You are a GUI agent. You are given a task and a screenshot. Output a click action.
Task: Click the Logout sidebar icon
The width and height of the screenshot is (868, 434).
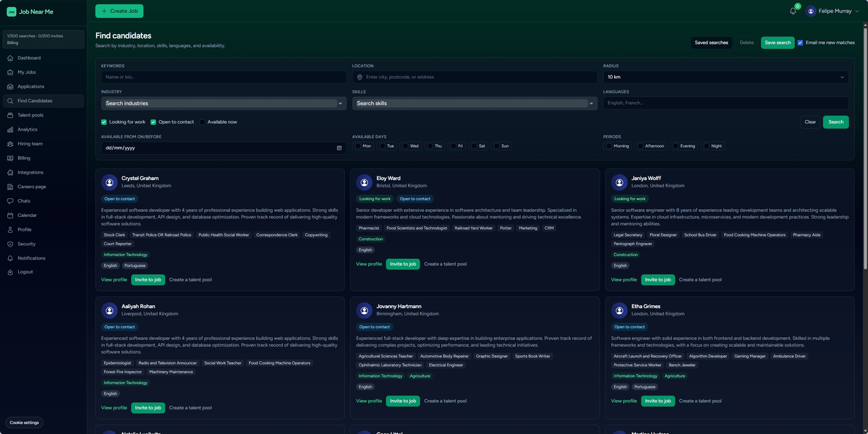[x=10, y=272]
